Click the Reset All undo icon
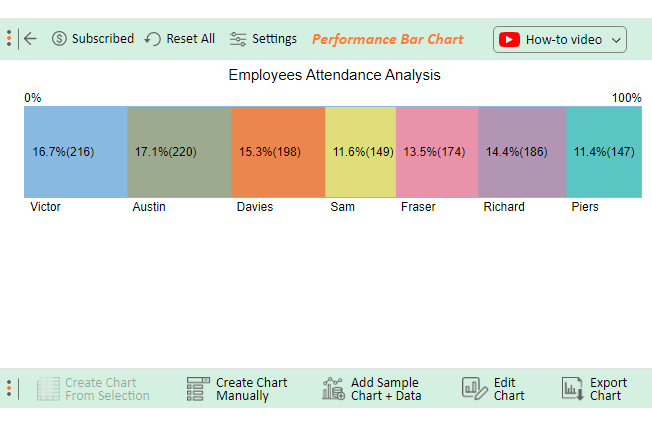Image resolution: width=652 pixels, height=426 pixels. point(153,39)
